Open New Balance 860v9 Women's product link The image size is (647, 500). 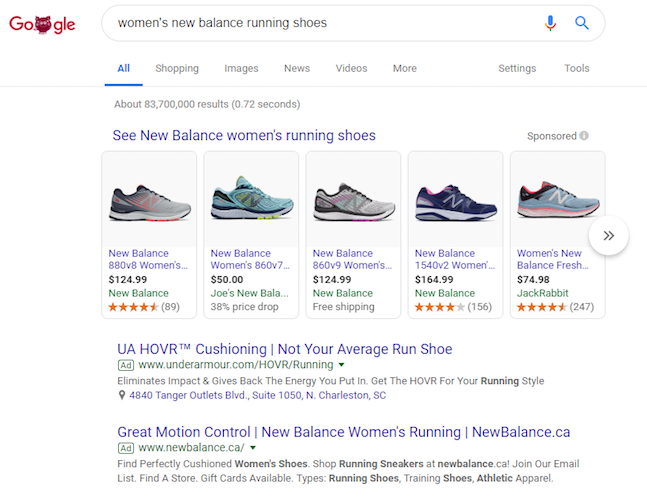coord(352,259)
